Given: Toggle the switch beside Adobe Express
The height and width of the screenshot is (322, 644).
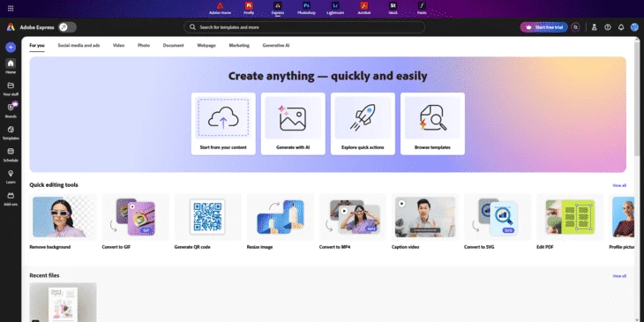Looking at the screenshot, I should 67,27.
